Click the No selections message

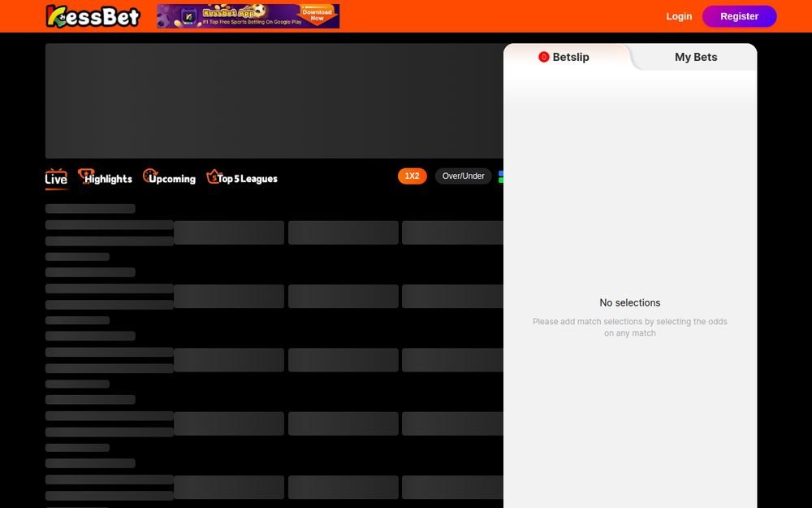630,302
